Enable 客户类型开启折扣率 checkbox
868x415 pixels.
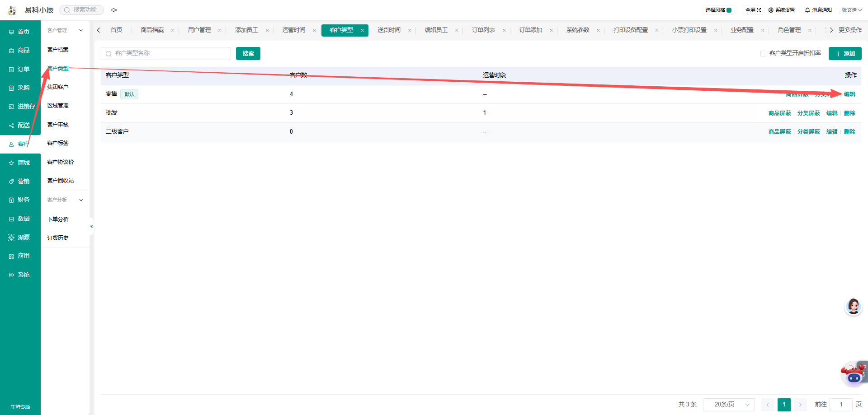[763, 53]
